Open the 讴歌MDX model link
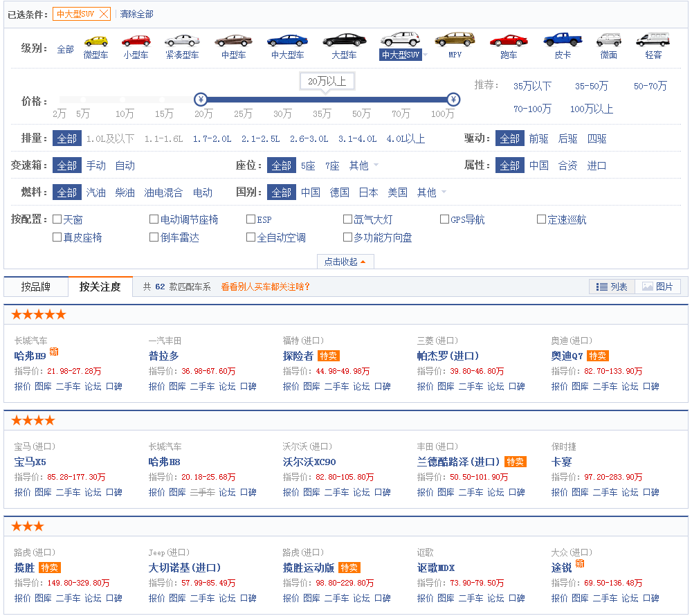This screenshot has height=616, width=692. click(x=436, y=568)
